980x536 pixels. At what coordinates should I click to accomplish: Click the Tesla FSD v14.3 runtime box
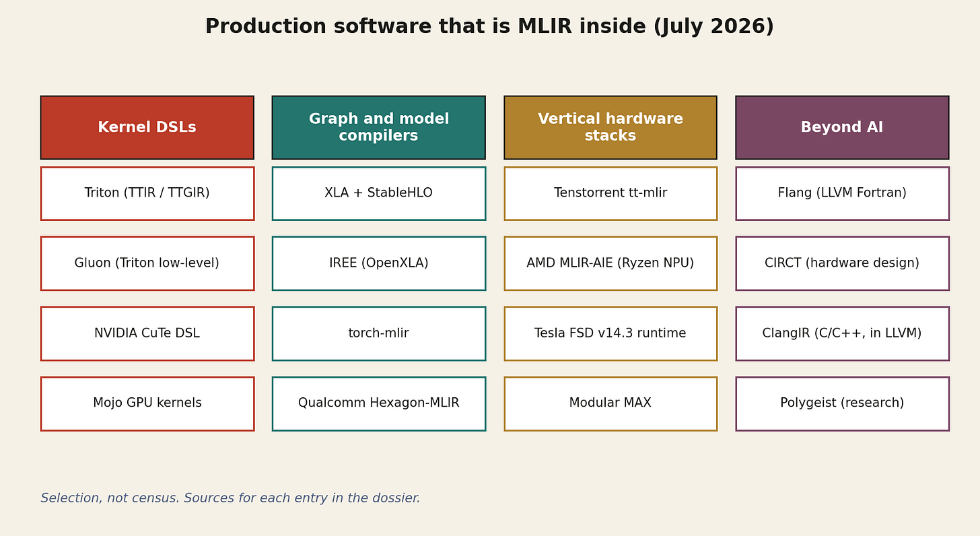tap(610, 333)
